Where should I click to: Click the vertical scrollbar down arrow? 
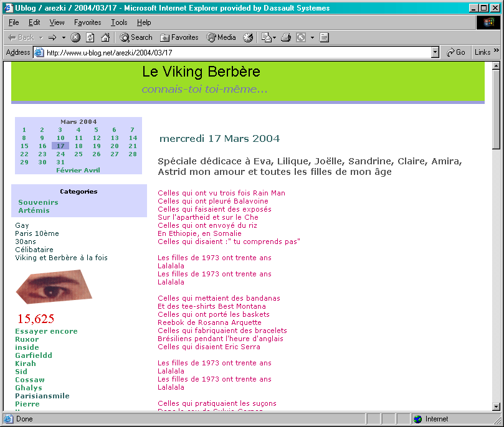[497, 407]
